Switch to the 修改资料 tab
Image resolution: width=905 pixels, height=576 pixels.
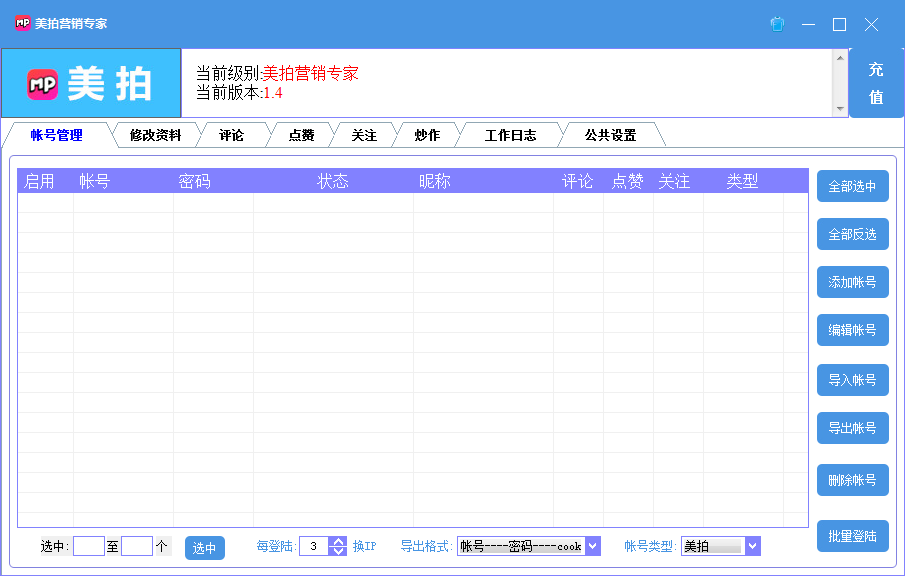coord(155,135)
